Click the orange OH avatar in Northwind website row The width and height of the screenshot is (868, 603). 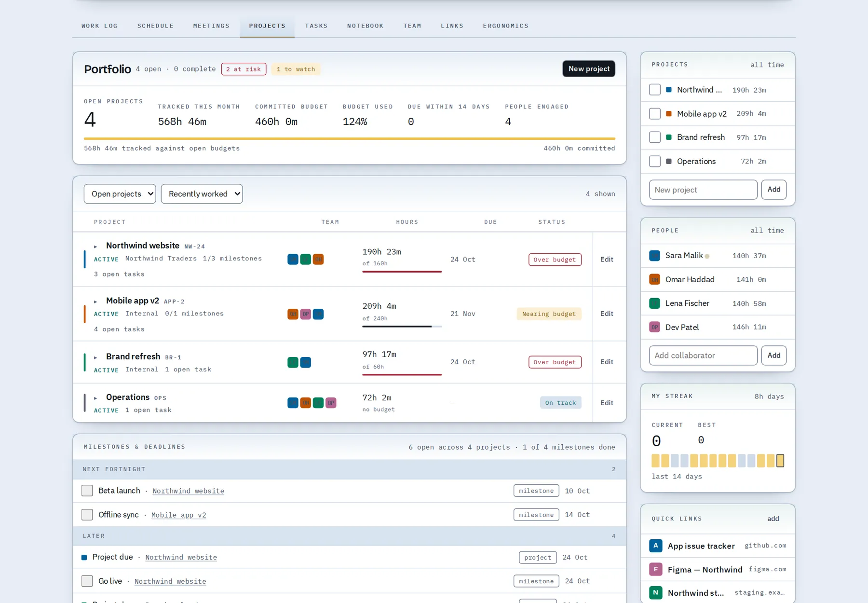click(x=318, y=260)
